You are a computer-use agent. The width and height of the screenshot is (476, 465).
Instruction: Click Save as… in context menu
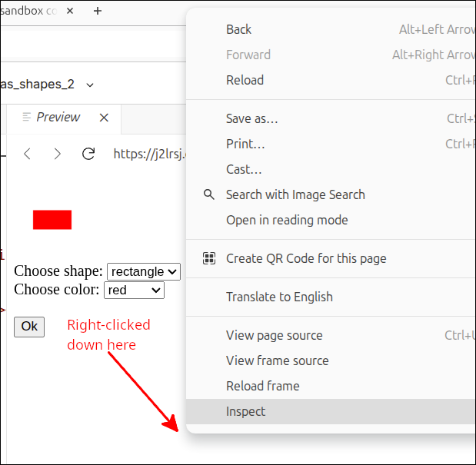(251, 118)
